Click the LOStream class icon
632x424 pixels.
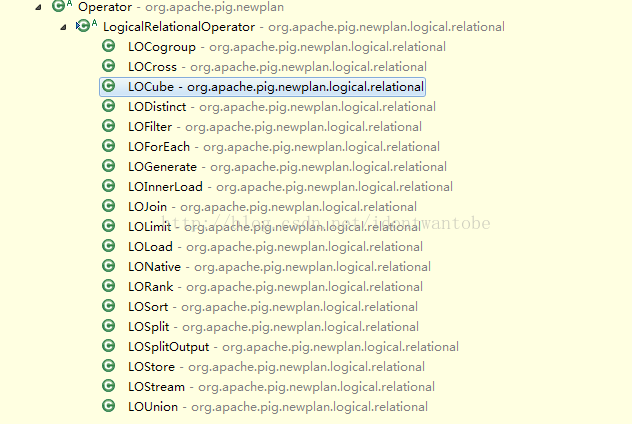pos(108,386)
